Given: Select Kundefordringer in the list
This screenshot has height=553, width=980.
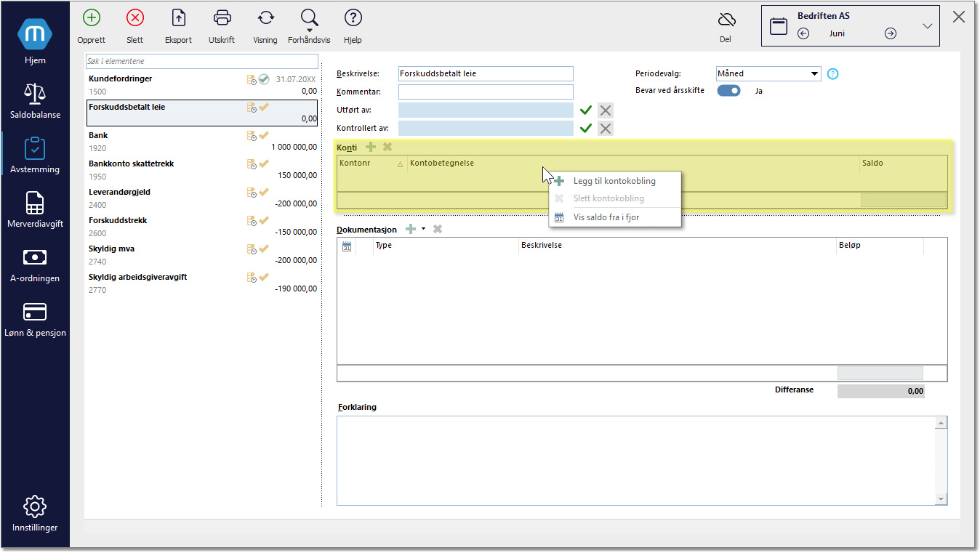Looking at the screenshot, I should pos(203,85).
